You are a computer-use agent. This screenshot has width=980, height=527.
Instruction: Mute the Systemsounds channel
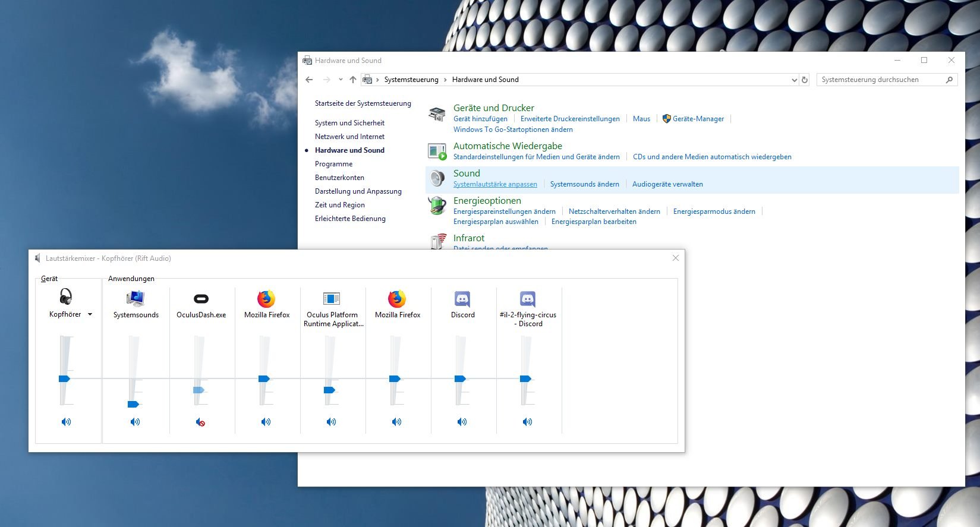click(x=136, y=422)
